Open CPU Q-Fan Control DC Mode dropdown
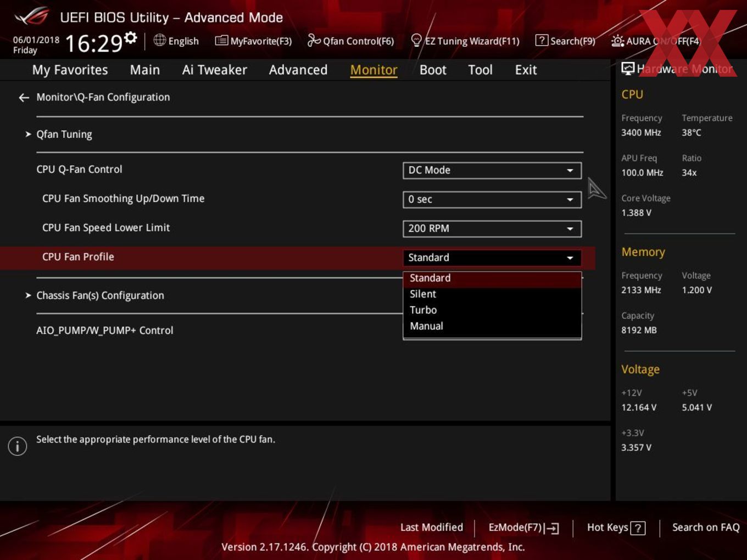 (492, 170)
